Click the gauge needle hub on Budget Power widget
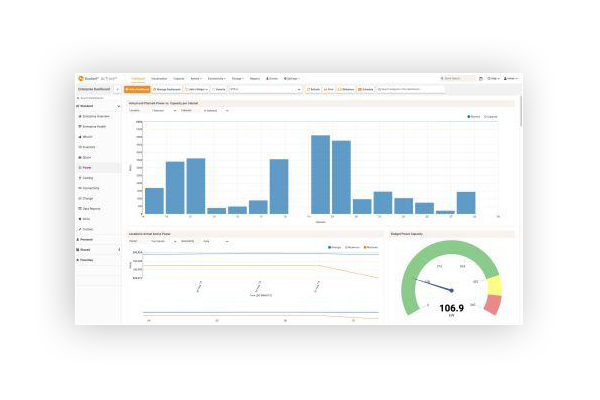The image size is (600, 400). pos(452,291)
